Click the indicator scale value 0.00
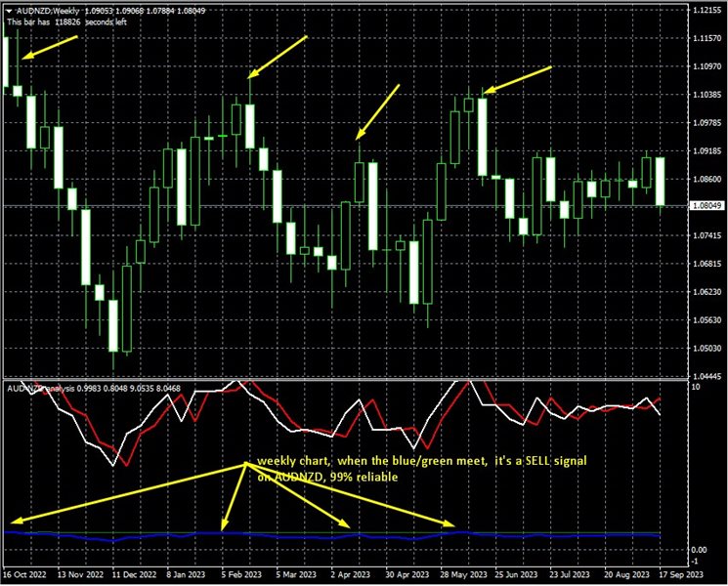 [x=700, y=550]
